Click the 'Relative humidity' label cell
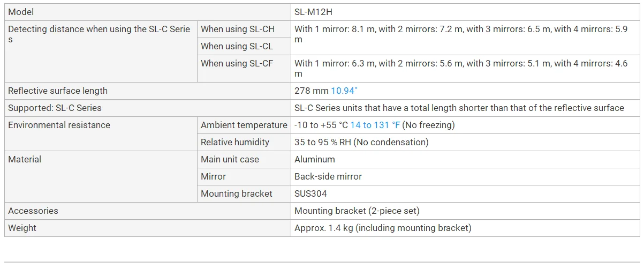Image resolution: width=644 pixels, height=268 pixels. [235, 142]
